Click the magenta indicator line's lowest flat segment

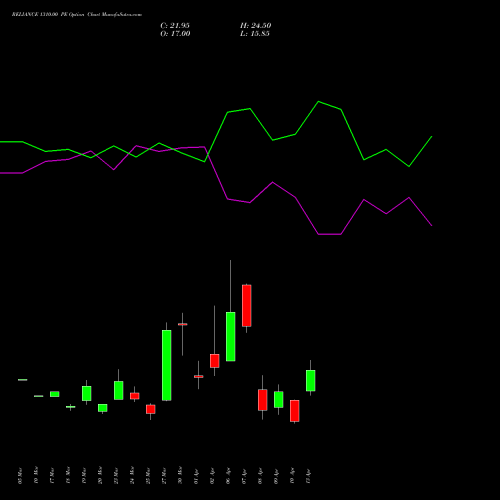point(330,234)
